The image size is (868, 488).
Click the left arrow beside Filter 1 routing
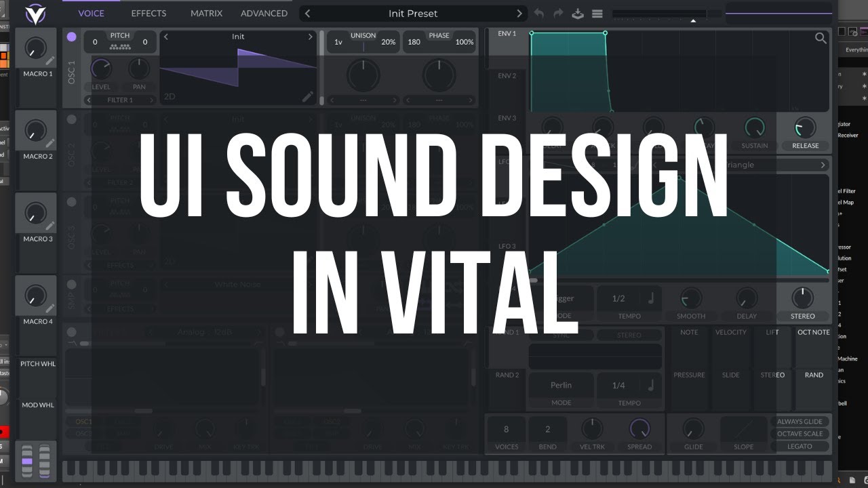[x=88, y=100]
